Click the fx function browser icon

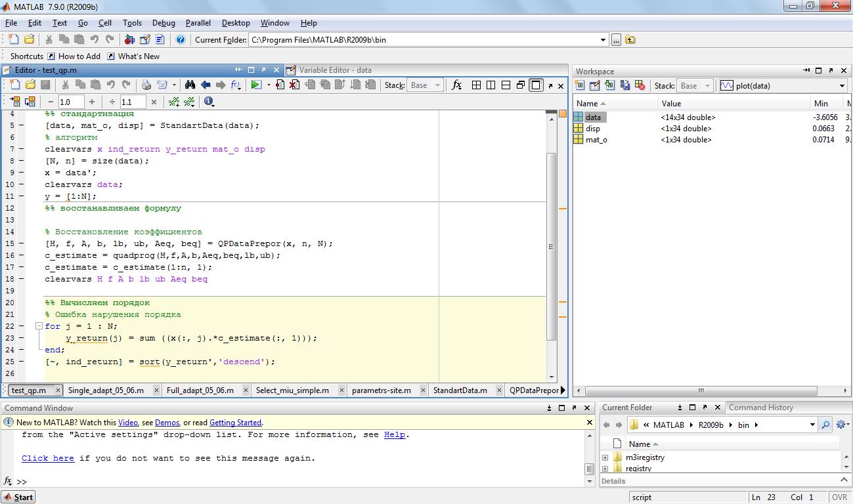457,85
